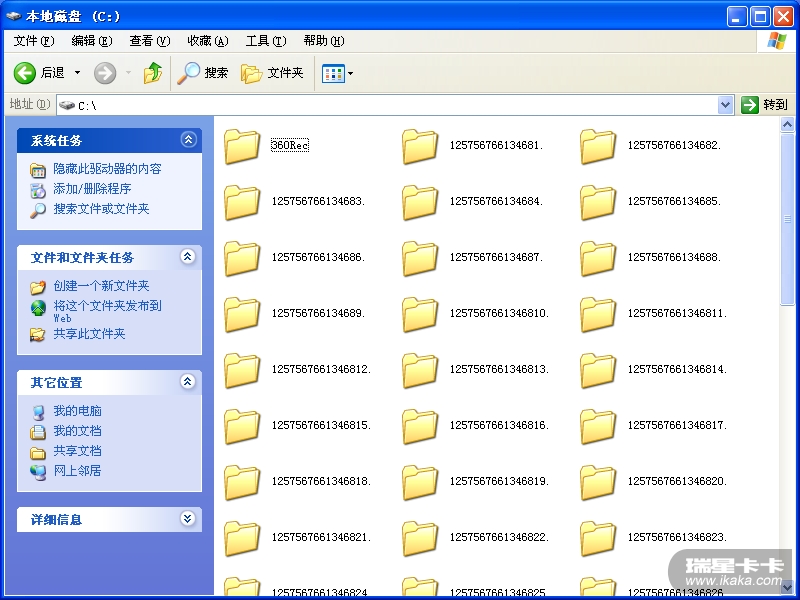The image size is (800, 600).
Task: Click the vertical scrollbar thumb
Action: point(787,219)
